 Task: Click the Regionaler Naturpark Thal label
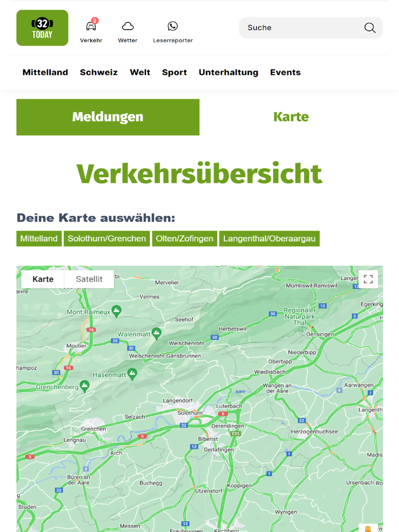(300, 316)
